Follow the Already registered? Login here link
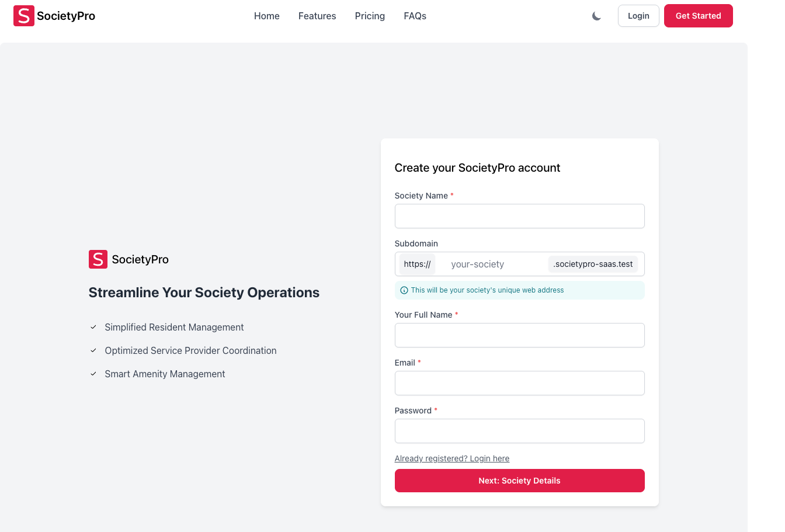The image size is (785, 532). pyautogui.click(x=451, y=458)
